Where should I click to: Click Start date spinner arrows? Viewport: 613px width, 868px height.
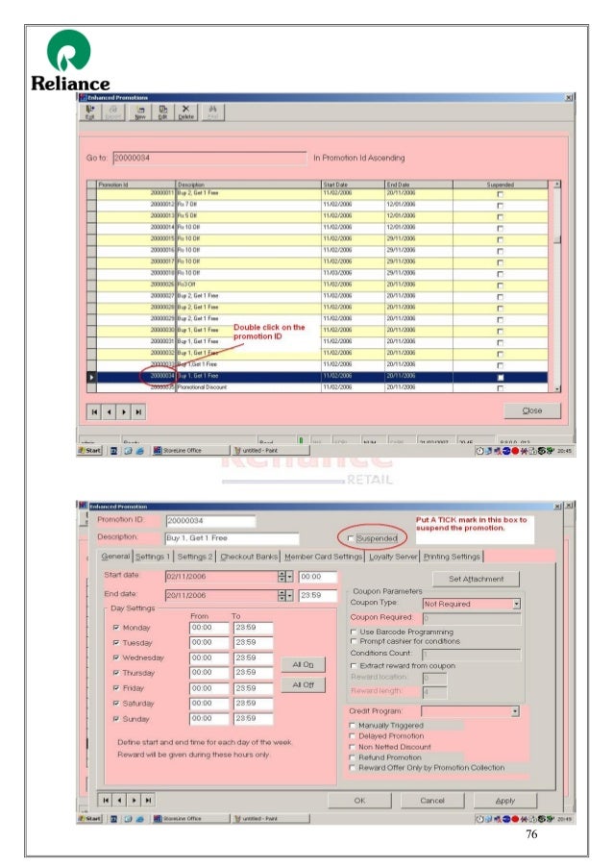pyautogui.click(x=282, y=577)
